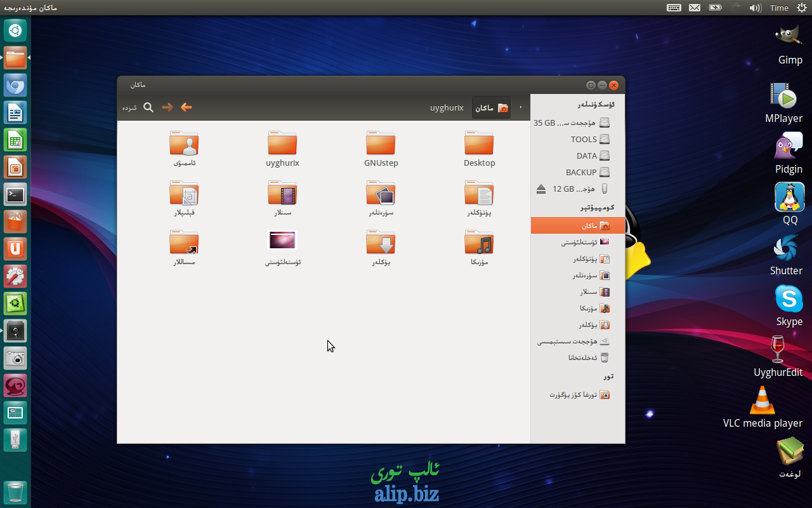Click the home path bar button
Viewport: 812px width, 508px height.
point(492,108)
